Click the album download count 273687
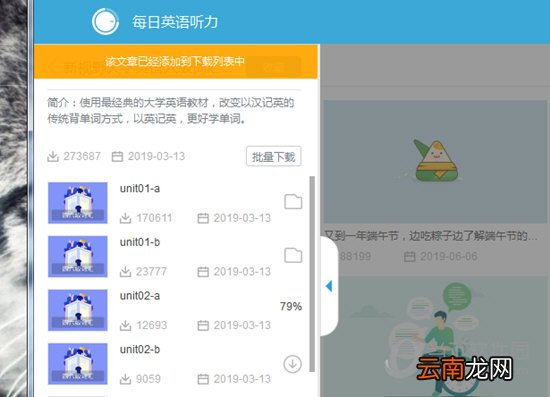The image size is (550, 397). coord(82,156)
